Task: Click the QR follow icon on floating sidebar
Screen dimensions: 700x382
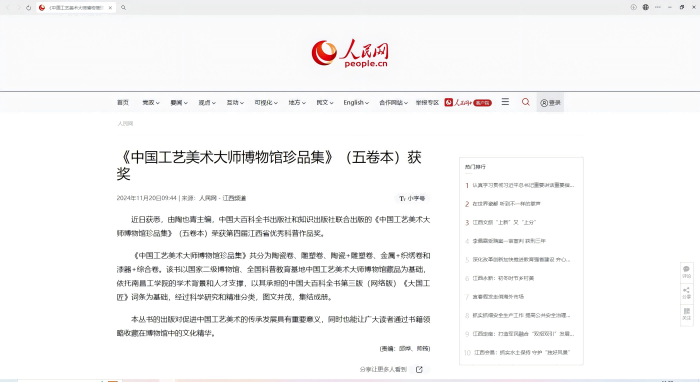Action: [x=687, y=314]
